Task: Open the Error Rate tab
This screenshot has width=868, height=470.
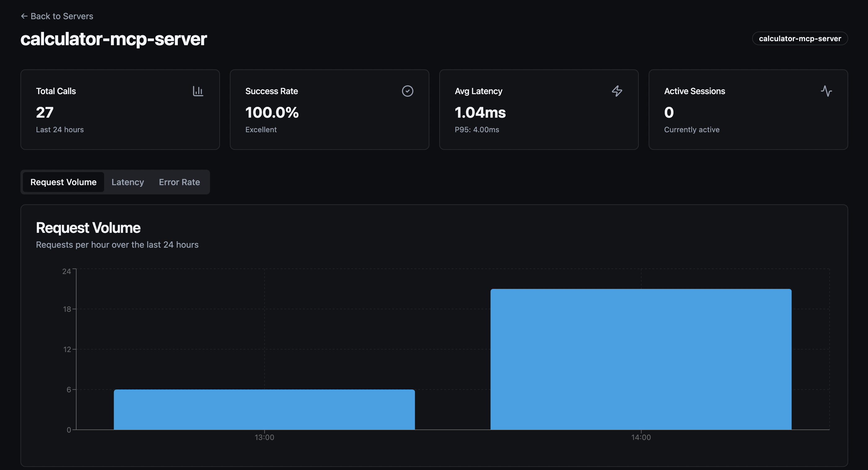Action: 179,182
